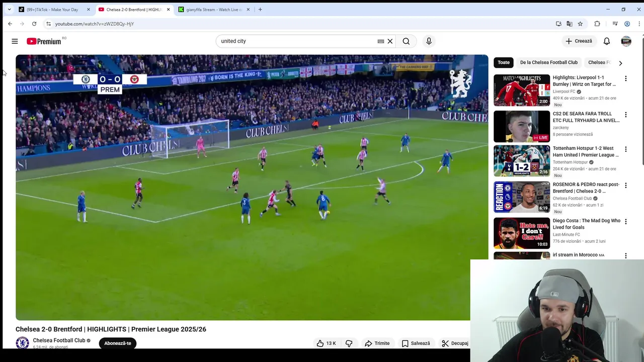Open Chelsea Football Club channel avatar
The width and height of the screenshot is (644, 362).
[22, 343]
